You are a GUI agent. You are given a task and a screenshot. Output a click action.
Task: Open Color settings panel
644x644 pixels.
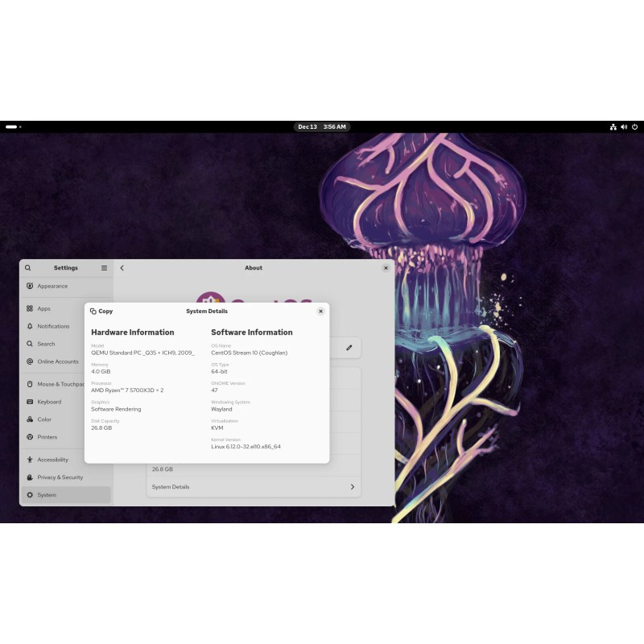pos(44,419)
